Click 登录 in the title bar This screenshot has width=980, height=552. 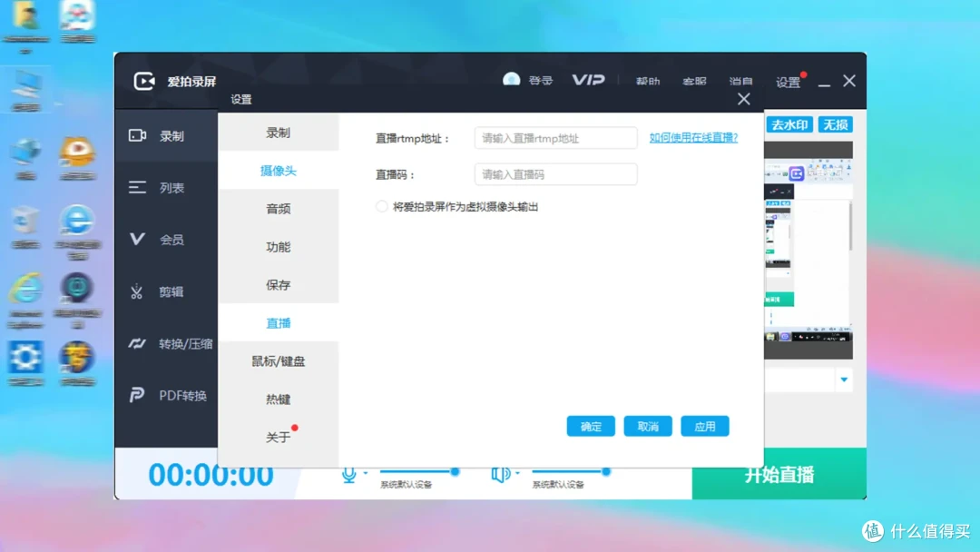pos(541,81)
